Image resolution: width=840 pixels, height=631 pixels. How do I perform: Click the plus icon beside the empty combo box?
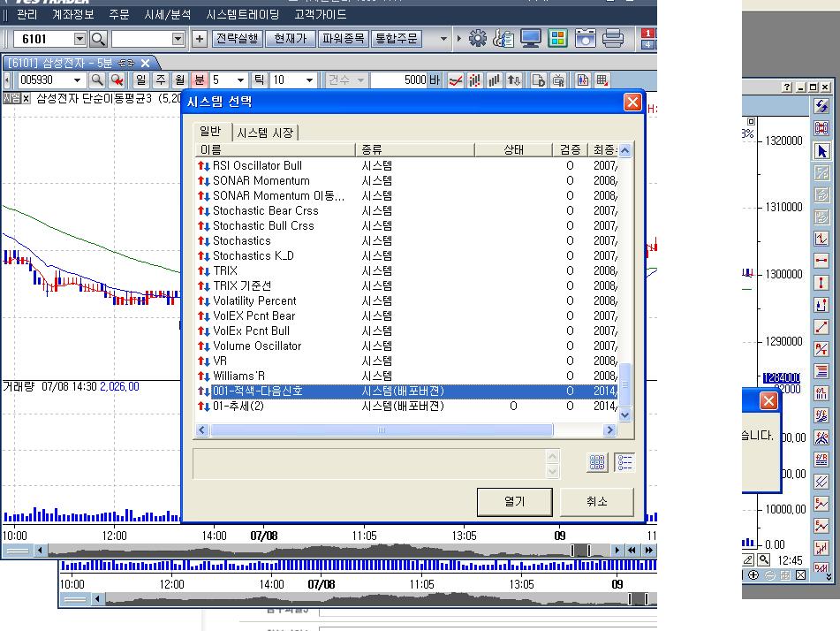(199, 39)
